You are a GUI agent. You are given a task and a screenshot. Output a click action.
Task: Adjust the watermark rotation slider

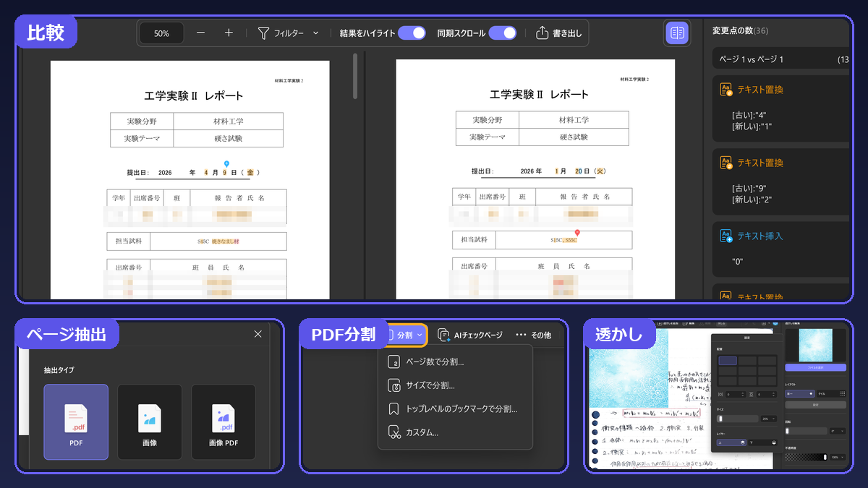pyautogui.click(x=806, y=431)
